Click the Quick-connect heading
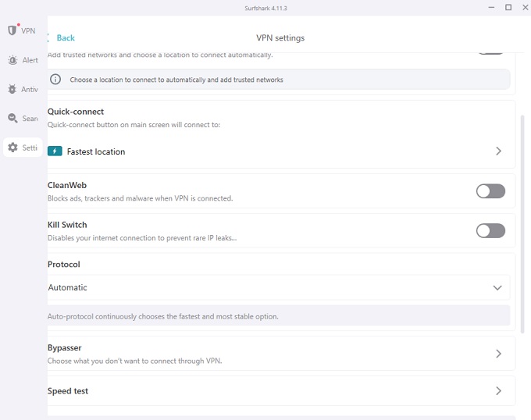The width and height of the screenshot is (531, 420). 76,112
